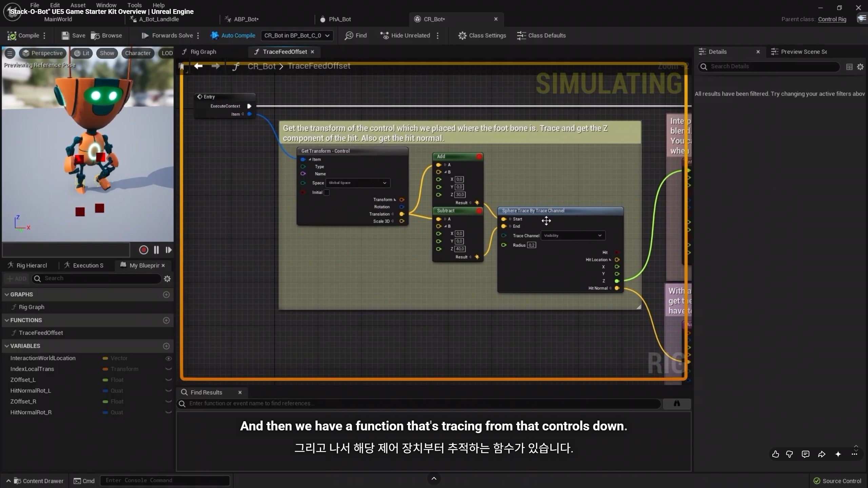Open Perspective view mode menu
Screen dimensions: 868x488
tap(43, 53)
